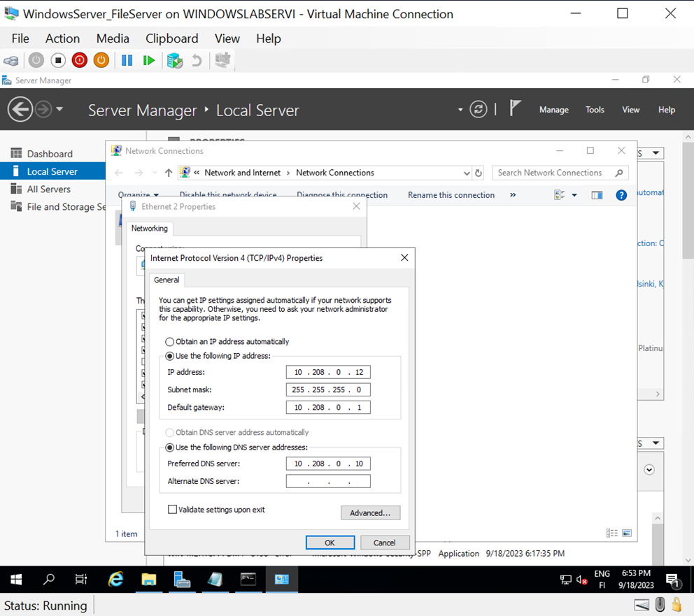
Task: Select Obtain an IP address automatically
Action: click(169, 341)
